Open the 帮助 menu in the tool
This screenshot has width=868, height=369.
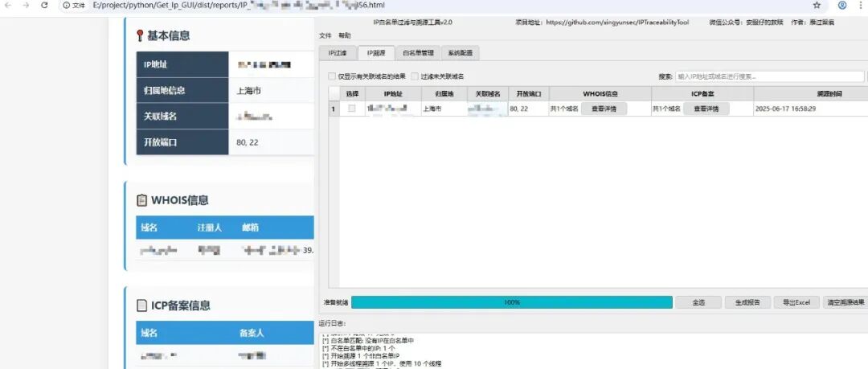(344, 35)
